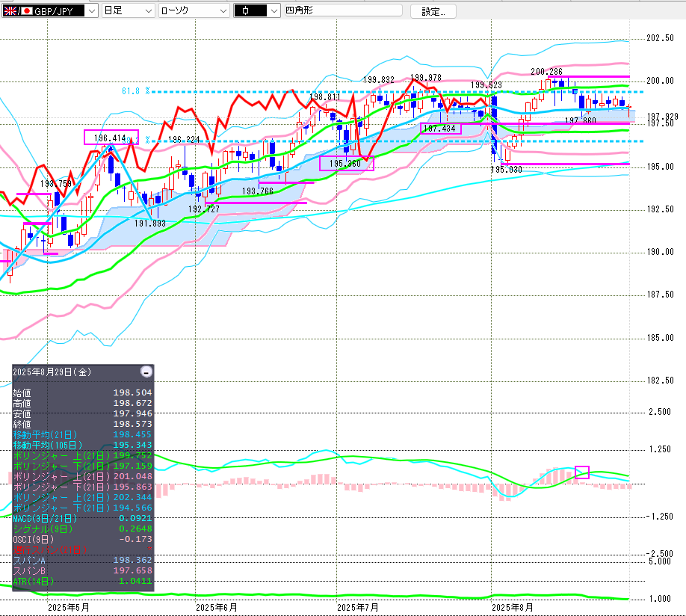Click the 199.978 peak price label
The height and width of the screenshot is (616, 686).
[x=426, y=78]
